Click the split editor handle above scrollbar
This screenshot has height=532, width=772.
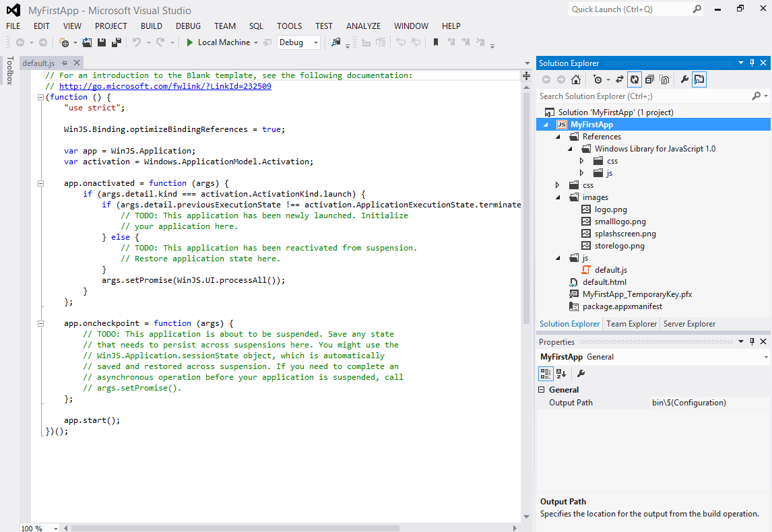click(x=526, y=76)
